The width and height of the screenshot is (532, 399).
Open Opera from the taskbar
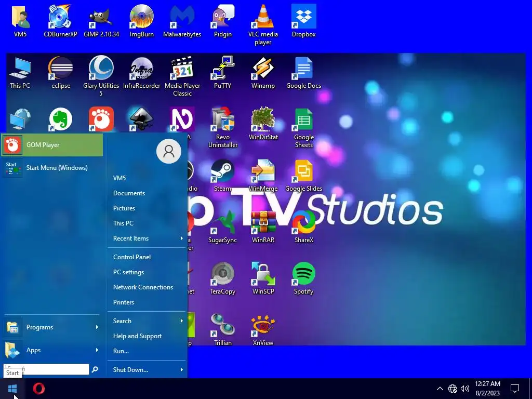tap(38, 389)
